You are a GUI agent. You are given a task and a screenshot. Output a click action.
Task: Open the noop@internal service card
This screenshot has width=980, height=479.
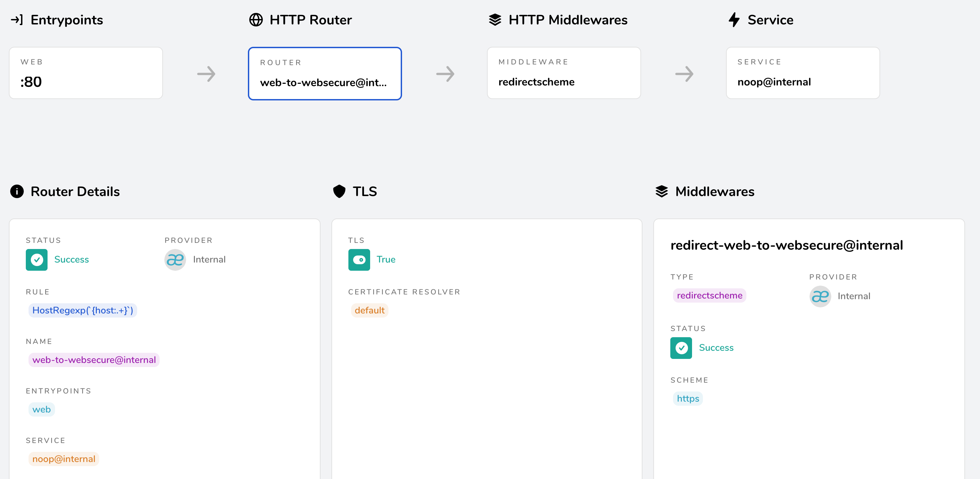803,73
